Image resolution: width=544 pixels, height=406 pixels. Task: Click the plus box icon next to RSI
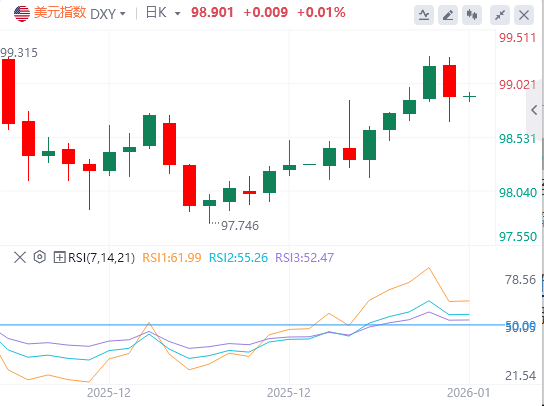tap(59, 257)
